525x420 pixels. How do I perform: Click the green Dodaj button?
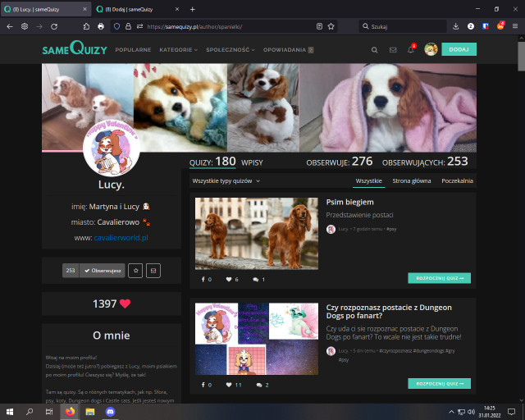point(459,49)
